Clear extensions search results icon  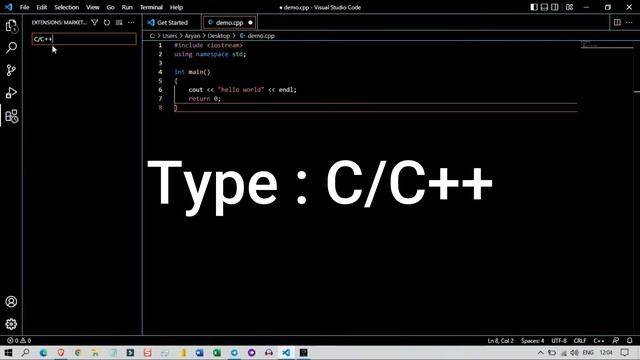(x=119, y=22)
